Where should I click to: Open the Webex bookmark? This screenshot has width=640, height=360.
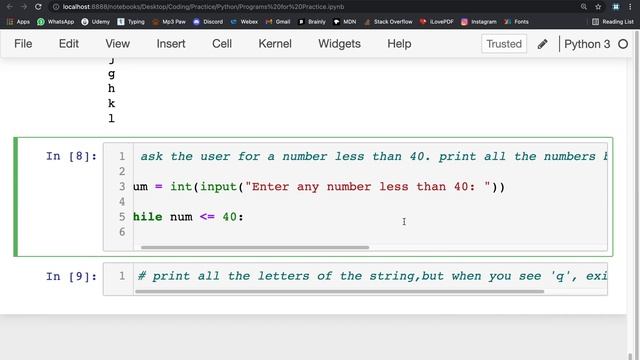click(x=244, y=22)
